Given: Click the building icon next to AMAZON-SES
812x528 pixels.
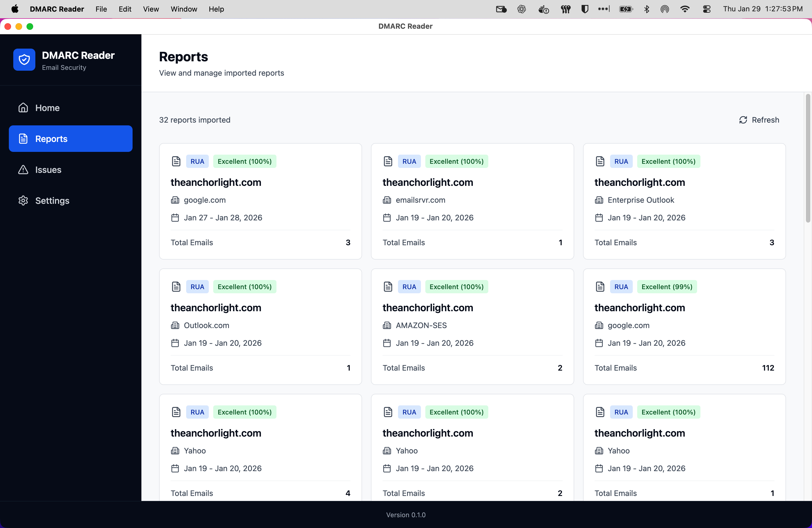Looking at the screenshot, I should tap(387, 325).
